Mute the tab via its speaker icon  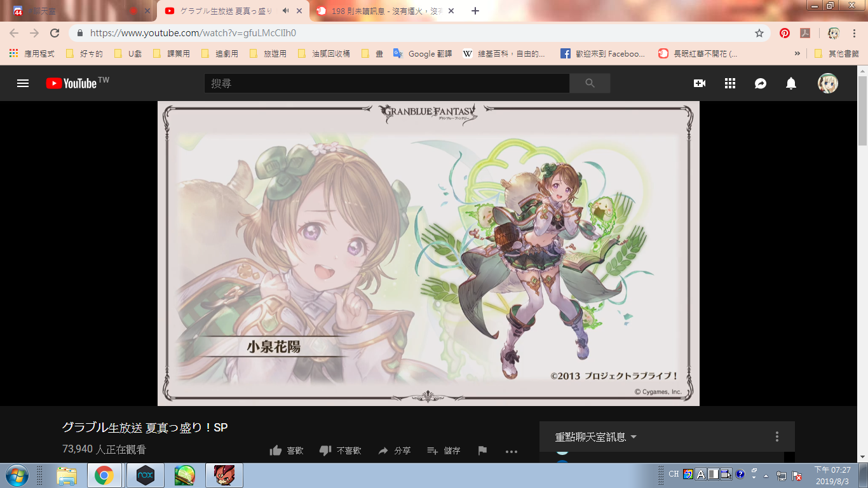(286, 11)
